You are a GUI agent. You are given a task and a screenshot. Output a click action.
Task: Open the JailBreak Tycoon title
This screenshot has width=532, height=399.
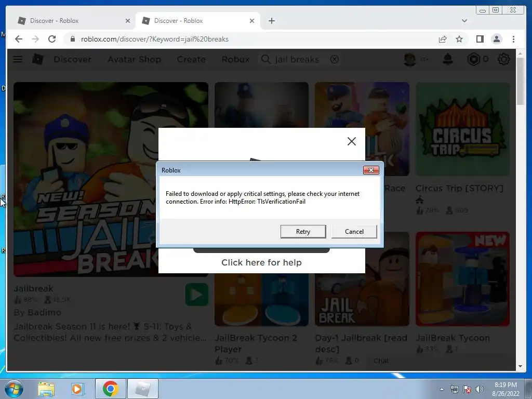(453, 338)
